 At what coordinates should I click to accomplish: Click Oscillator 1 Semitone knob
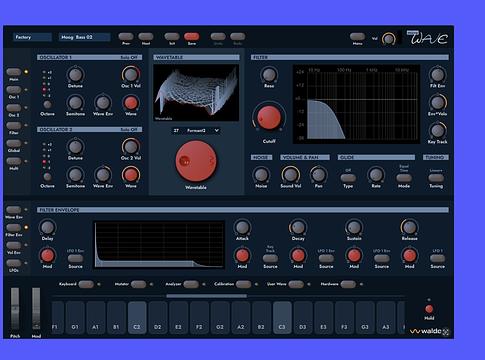75,103
